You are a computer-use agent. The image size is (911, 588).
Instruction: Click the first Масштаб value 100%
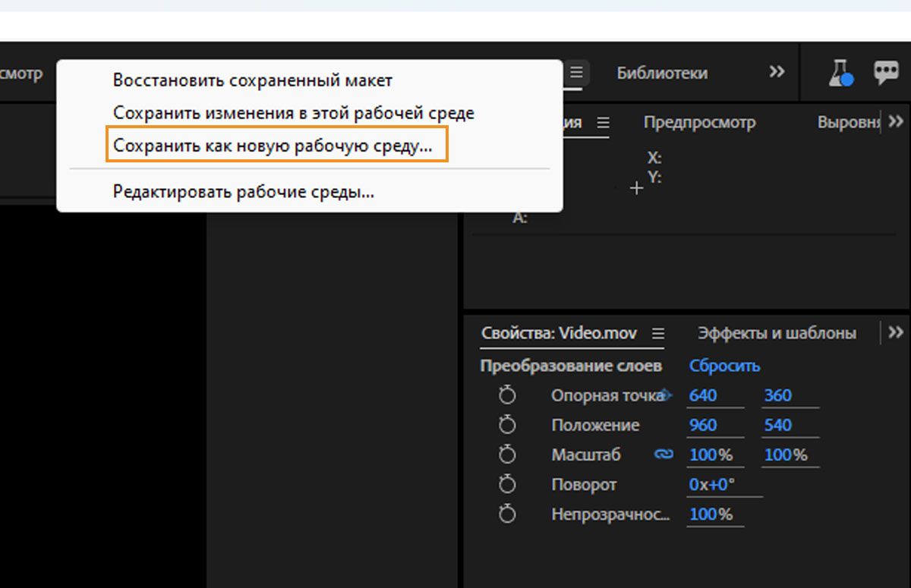click(711, 455)
